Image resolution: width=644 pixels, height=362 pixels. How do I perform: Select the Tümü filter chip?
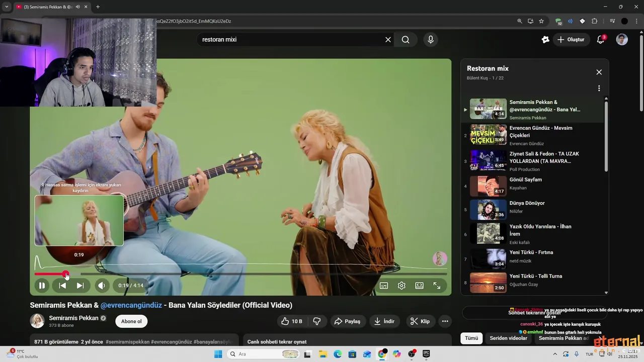[471, 338]
